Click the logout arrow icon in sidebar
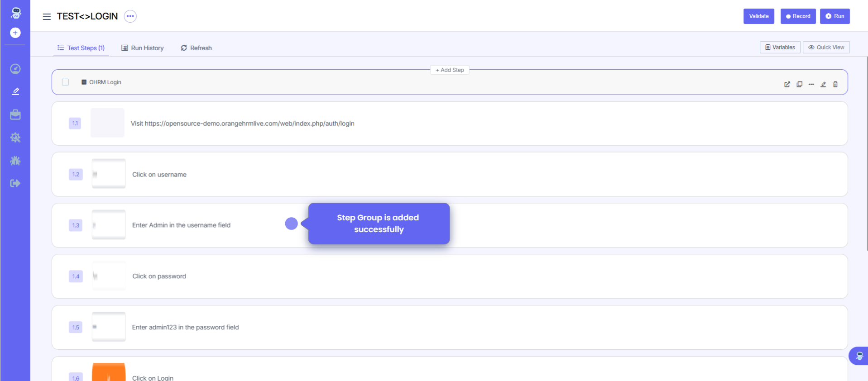 15,183
